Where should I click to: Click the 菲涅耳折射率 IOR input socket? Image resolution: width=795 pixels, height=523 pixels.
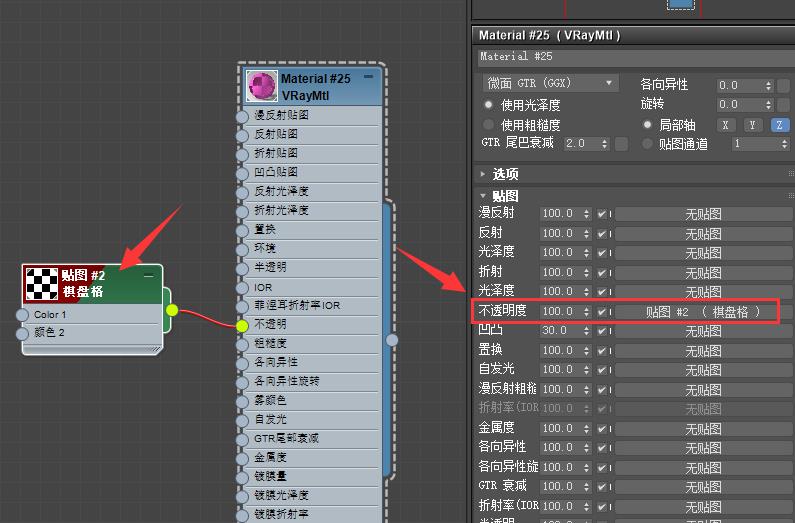click(x=242, y=307)
